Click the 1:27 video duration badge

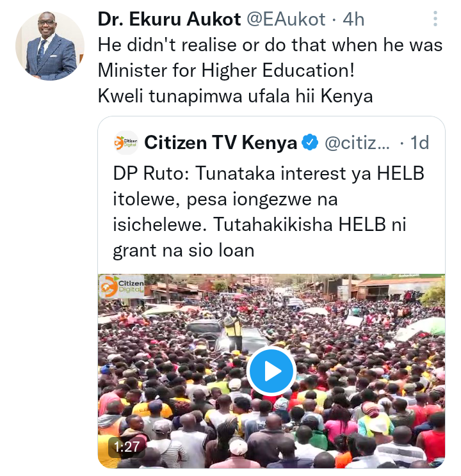127,447
